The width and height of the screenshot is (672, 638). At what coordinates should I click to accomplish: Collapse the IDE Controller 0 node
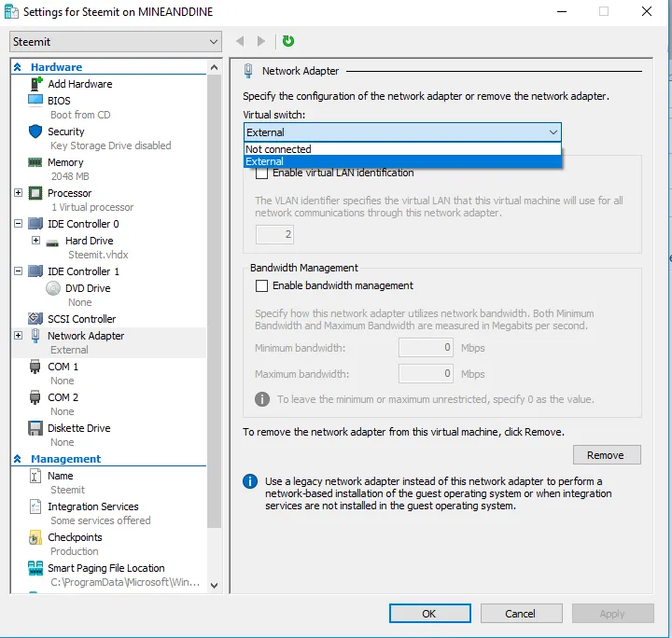pos(18,223)
